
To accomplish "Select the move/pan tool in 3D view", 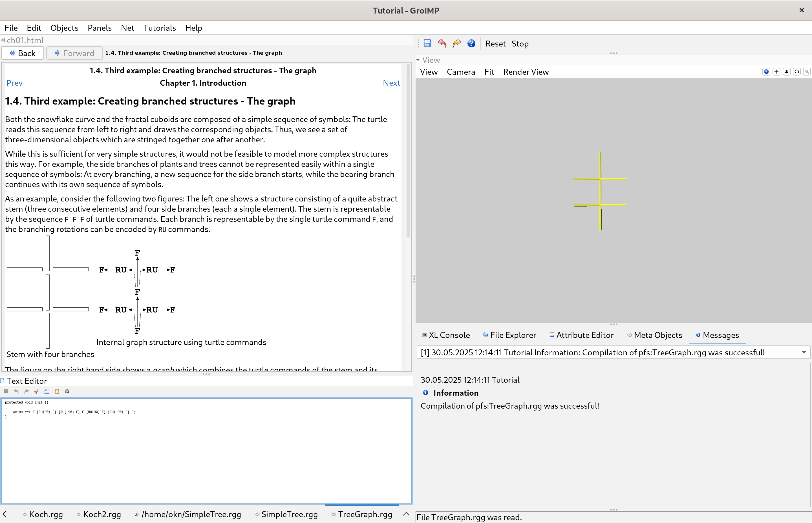I will [x=776, y=72].
